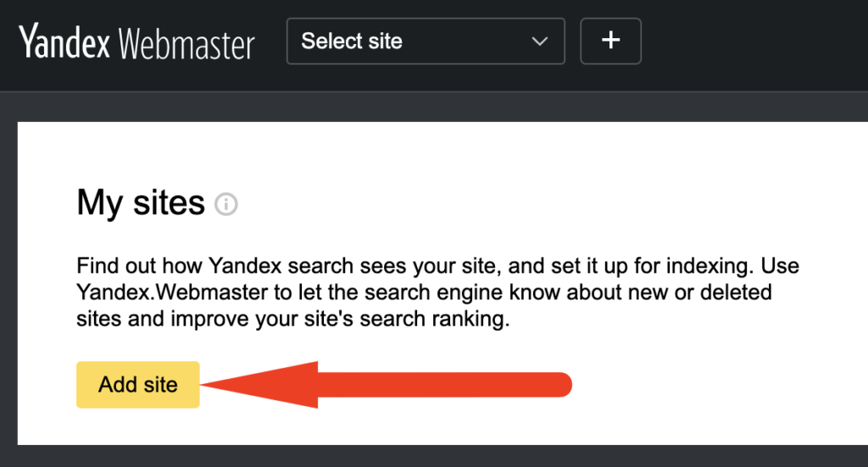Click the description paragraph about Yandex search

[437, 292]
